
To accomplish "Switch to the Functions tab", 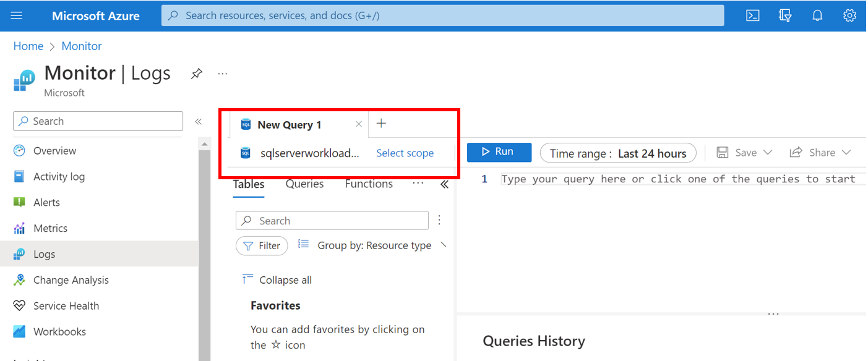I will (x=369, y=184).
